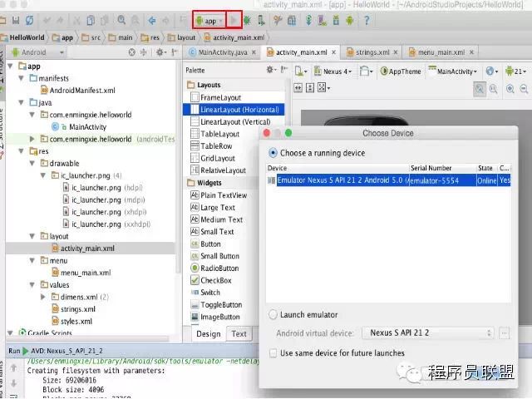Select RelativeLayout in the palette
Viewport: 532px width, 399px height.
point(219,170)
